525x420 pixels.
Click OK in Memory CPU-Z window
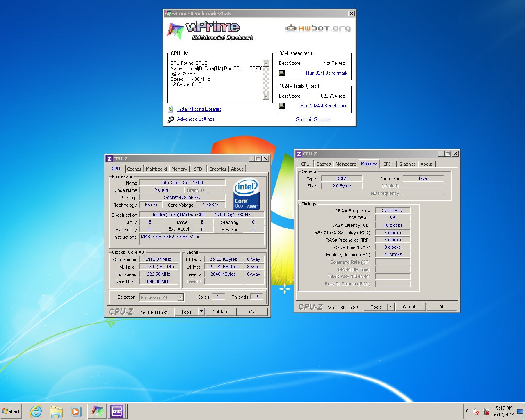(x=441, y=307)
